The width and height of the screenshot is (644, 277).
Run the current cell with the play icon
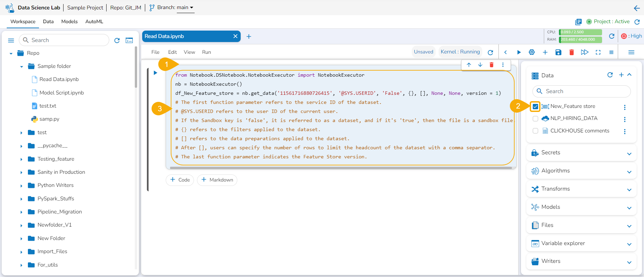coord(519,52)
